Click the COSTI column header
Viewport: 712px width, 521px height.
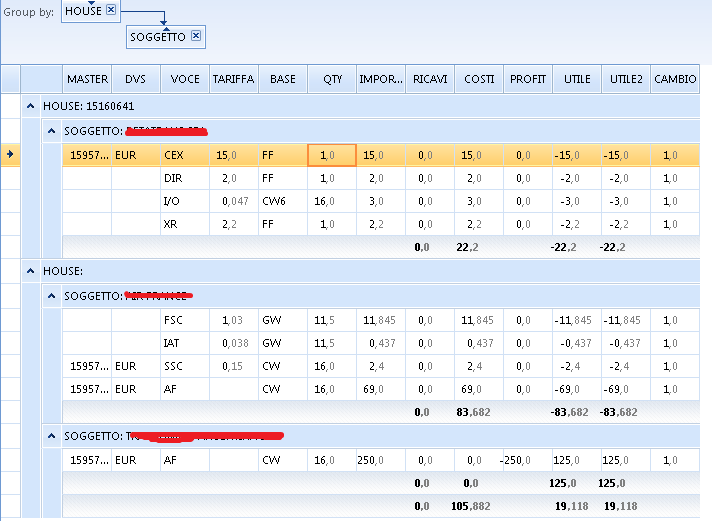[x=479, y=79]
